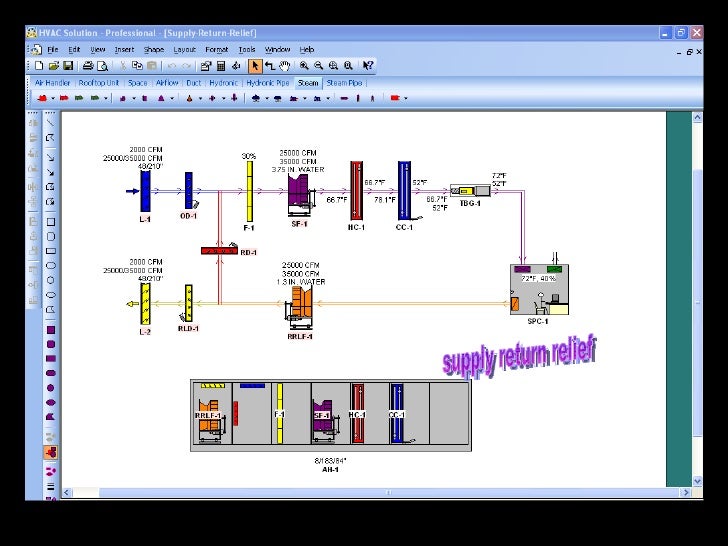Select the red RD-1 return damper

click(219, 251)
